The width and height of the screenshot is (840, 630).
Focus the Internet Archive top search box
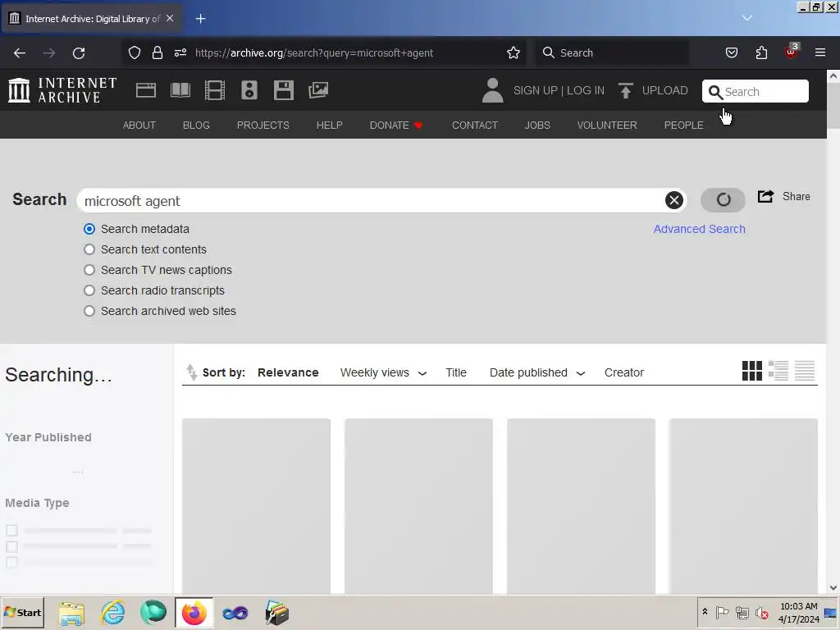click(x=756, y=91)
